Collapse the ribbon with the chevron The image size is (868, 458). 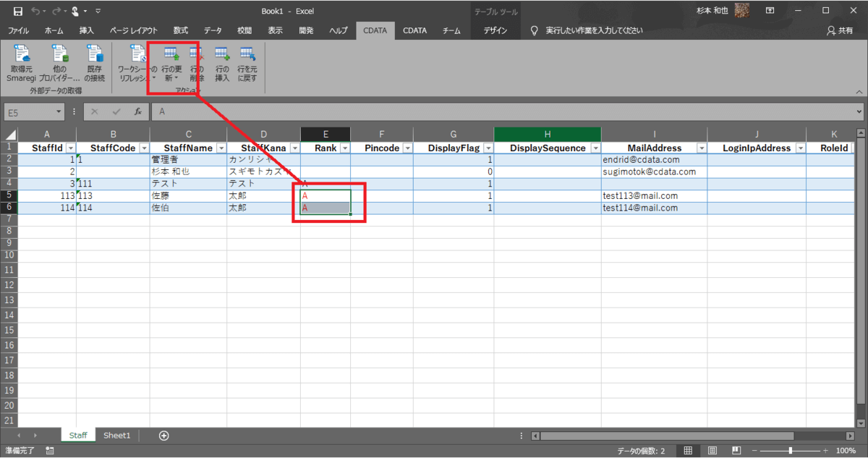[859, 90]
